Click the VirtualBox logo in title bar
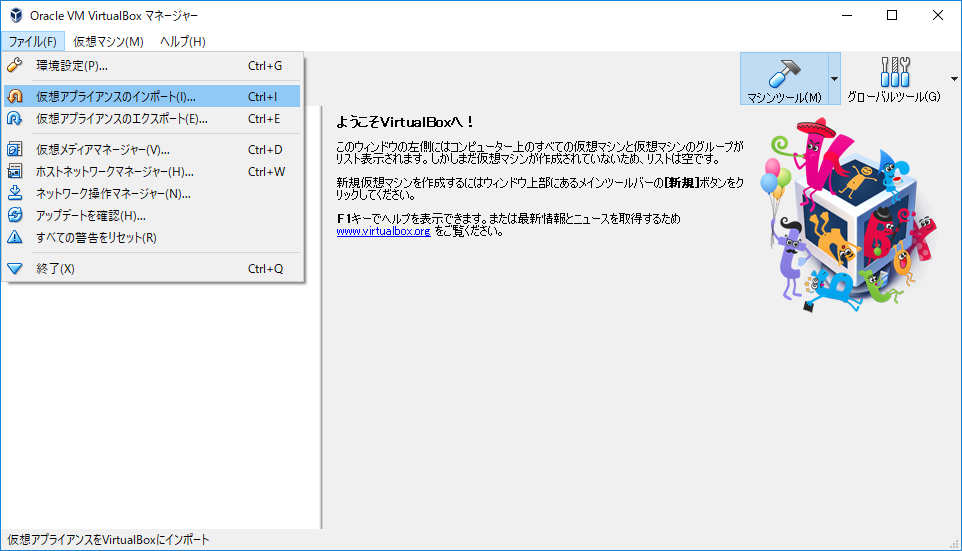 click(x=16, y=15)
